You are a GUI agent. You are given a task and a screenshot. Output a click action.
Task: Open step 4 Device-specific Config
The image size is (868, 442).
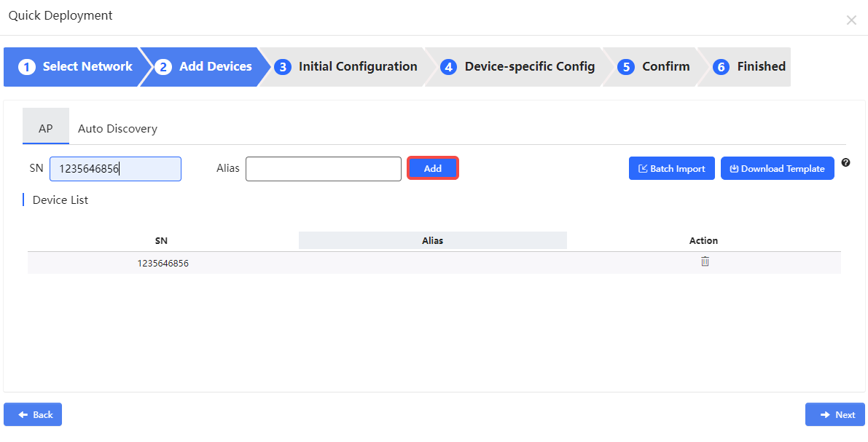518,67
